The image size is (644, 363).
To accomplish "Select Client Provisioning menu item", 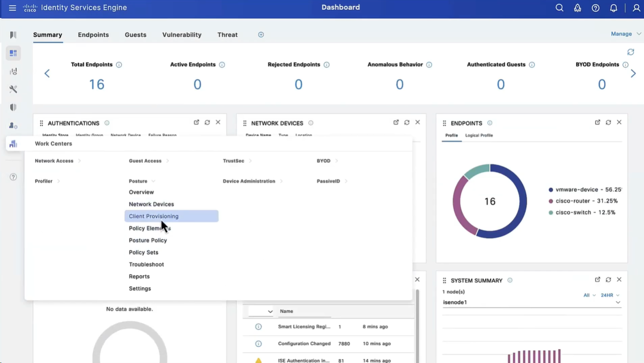I will pos(153,216).
